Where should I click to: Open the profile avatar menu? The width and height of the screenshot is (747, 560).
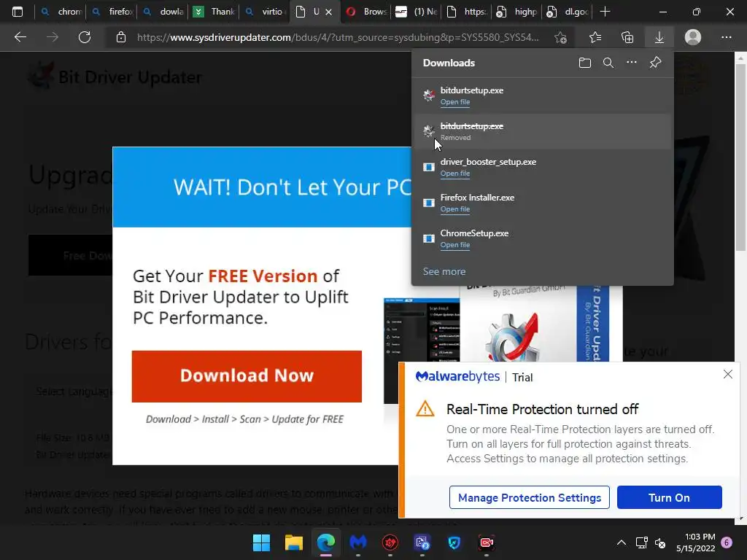click(693, 37)
